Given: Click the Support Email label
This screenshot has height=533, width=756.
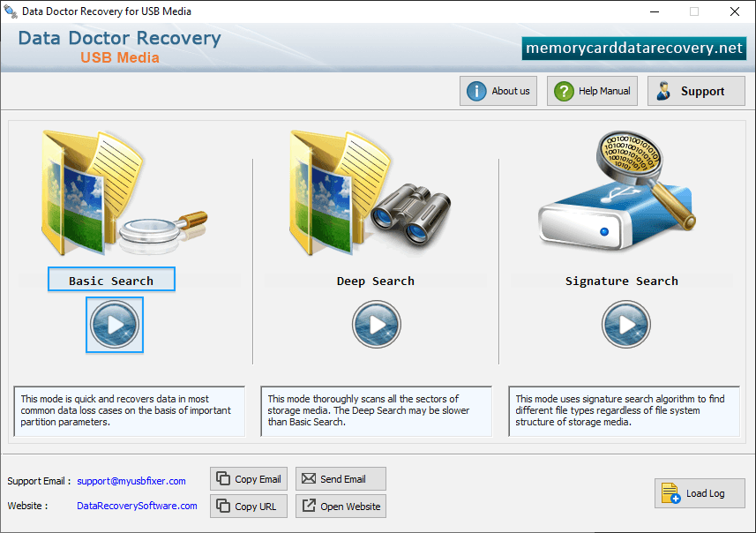Looking at the screenshot, I should (39, 481).
